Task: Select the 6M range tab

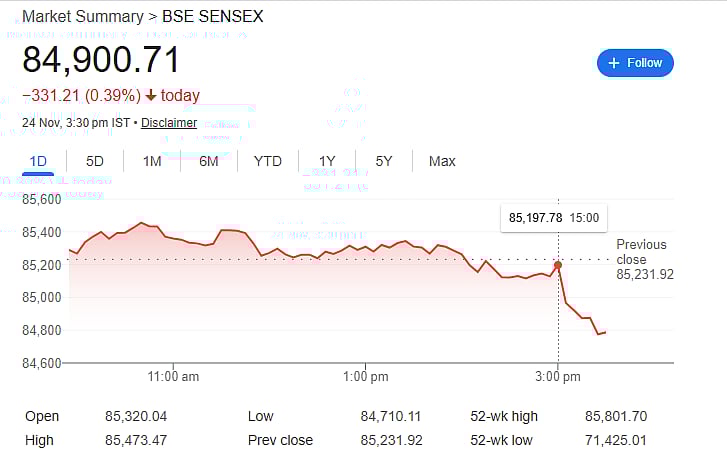Action: tap(209, 161)
